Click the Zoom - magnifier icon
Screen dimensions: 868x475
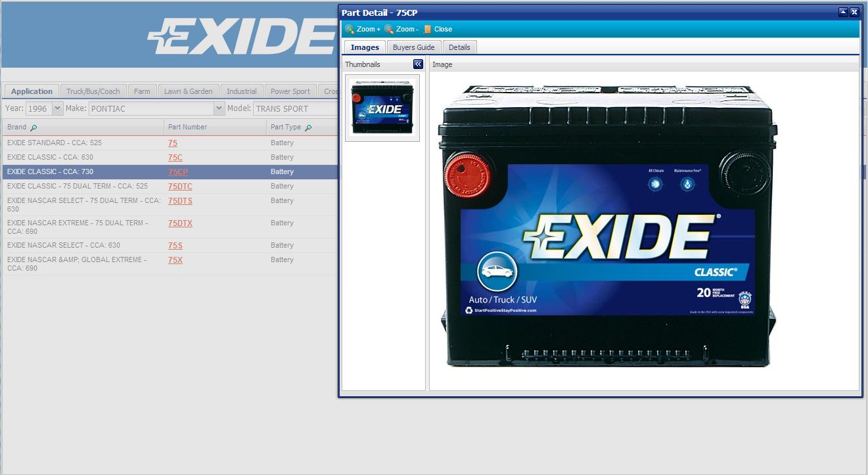pyautogui.click(x=389, y=29)
